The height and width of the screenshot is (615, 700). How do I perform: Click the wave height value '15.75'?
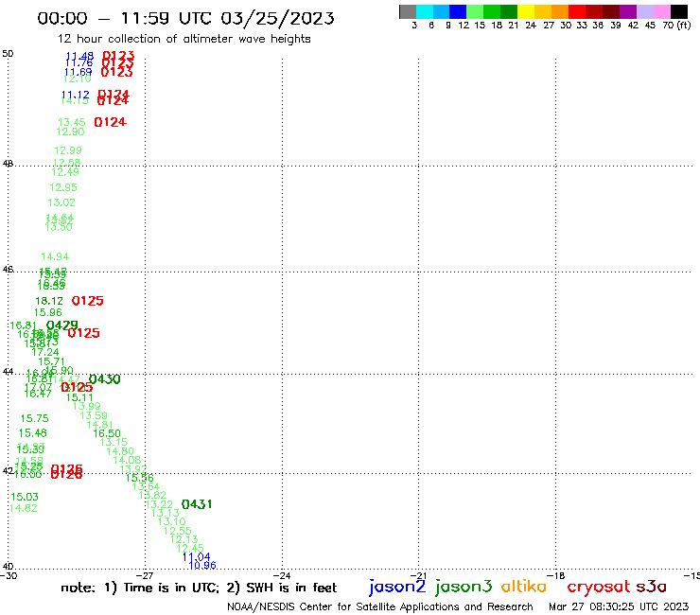click(x=34, y=418)
